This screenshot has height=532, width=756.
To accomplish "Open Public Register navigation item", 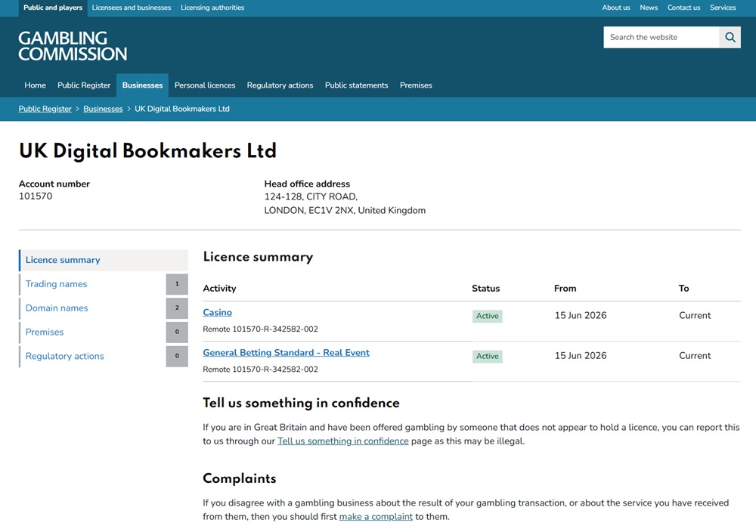I will point(84,85).
